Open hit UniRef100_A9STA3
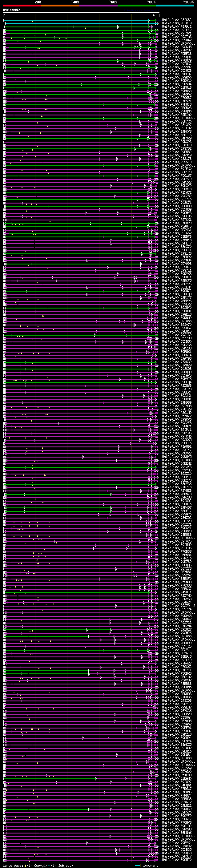 click(177, 37)
